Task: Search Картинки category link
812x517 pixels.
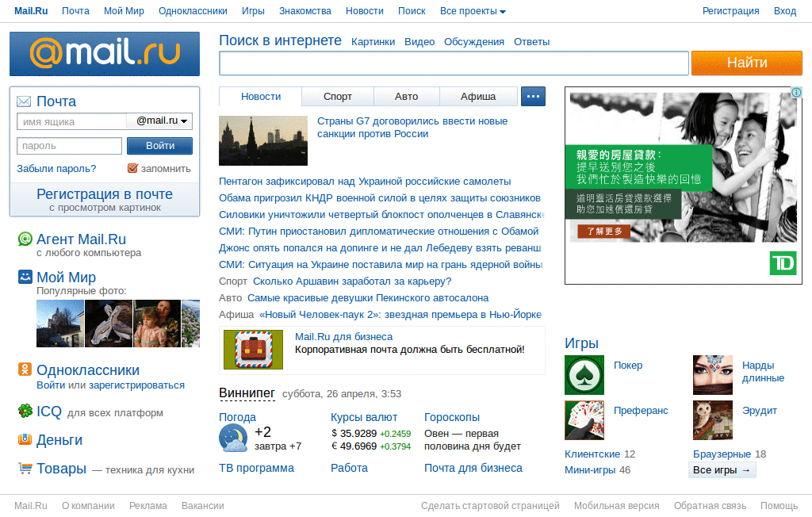Action: point(373,42)
